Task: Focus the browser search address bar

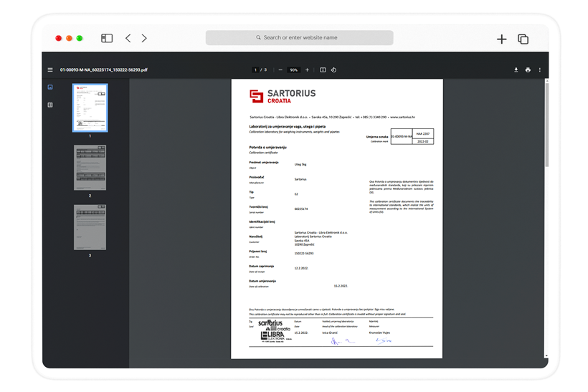Action: [x=299, y=38]
